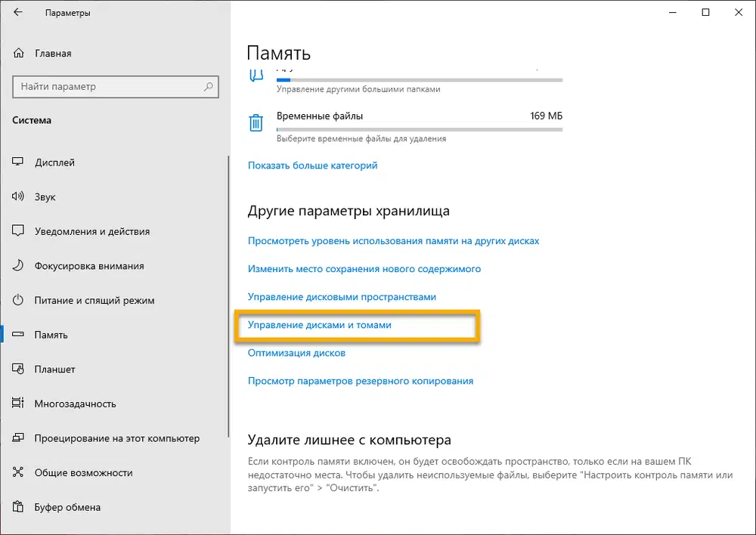This screenshot has width=756, height=535.
Task: Select Projecting to this PC
Action: pos(116,438)
